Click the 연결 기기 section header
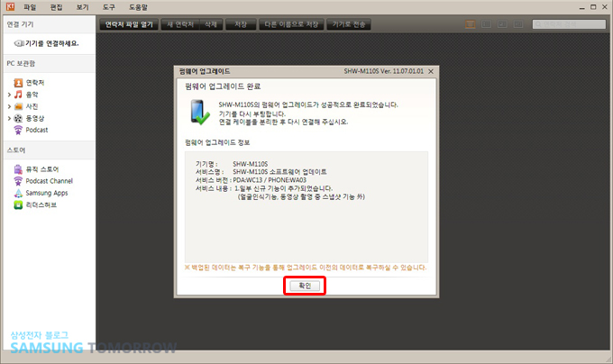 (x=50, y=24)
